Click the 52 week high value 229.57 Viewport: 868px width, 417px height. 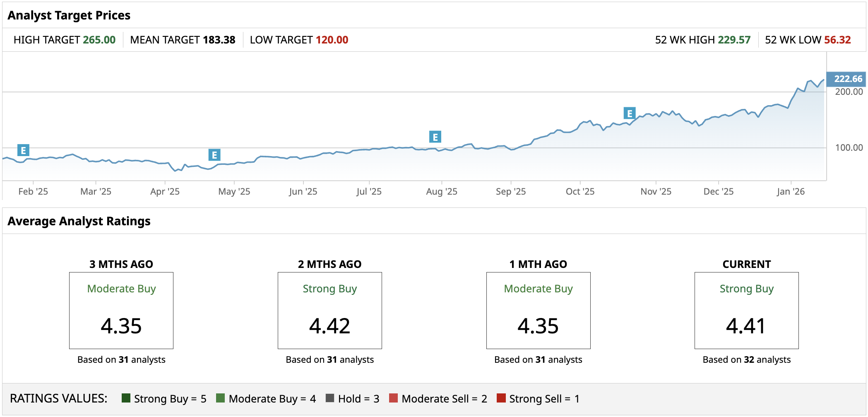[x=734, y=40]
